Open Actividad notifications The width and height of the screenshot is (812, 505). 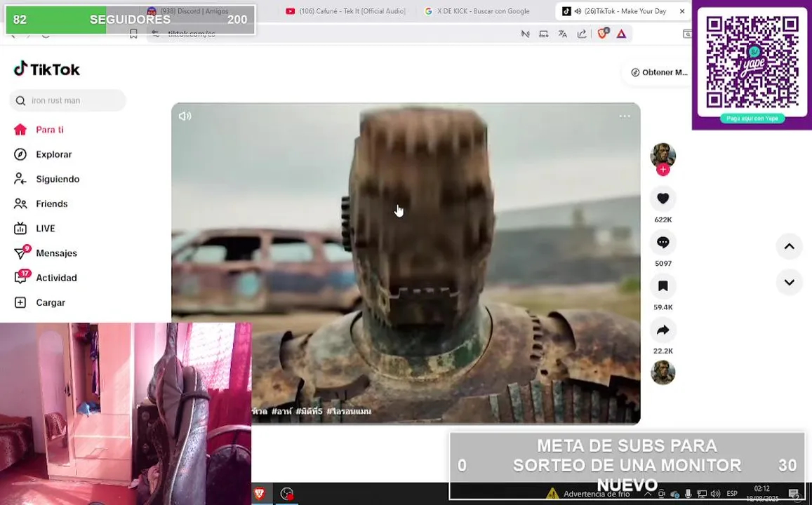(x=46, y=278)
